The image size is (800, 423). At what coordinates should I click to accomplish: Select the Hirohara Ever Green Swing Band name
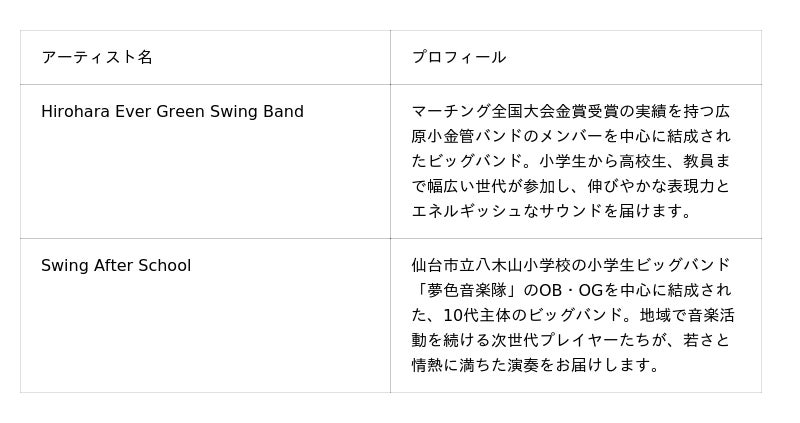(172, 111)
